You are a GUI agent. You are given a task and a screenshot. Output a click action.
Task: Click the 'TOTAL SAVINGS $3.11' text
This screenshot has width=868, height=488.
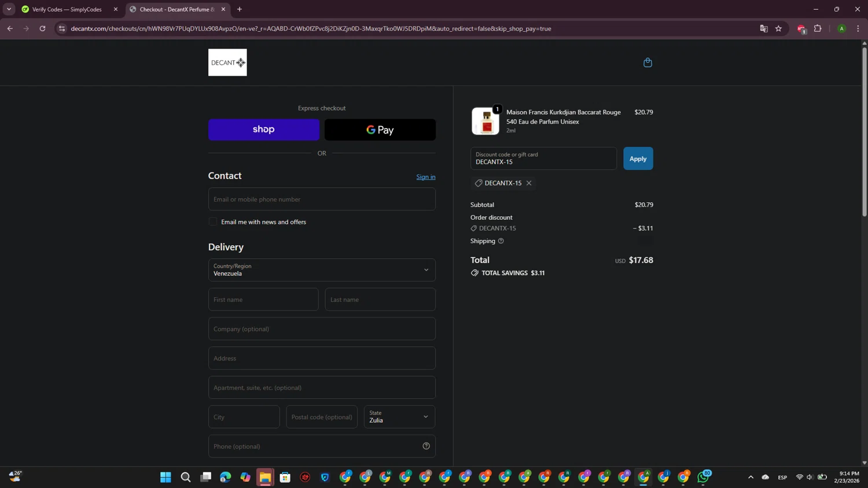click(x=513, y=273)
